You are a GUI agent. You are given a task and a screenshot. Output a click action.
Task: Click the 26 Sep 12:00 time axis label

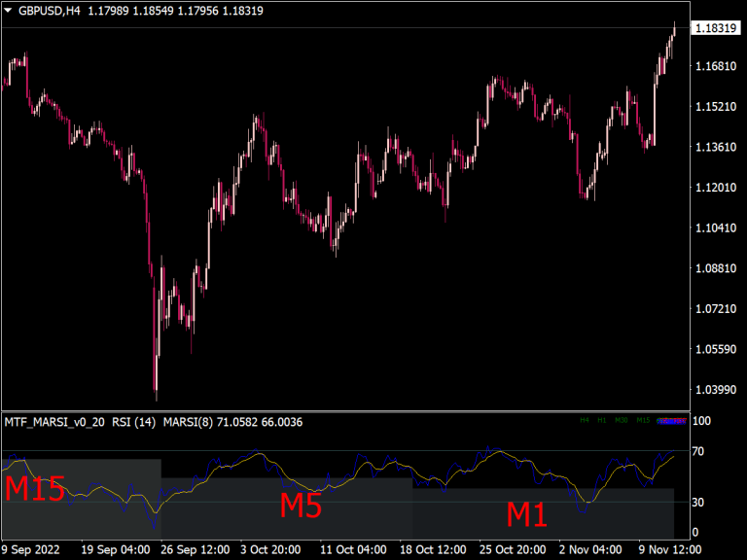point(195,549)
